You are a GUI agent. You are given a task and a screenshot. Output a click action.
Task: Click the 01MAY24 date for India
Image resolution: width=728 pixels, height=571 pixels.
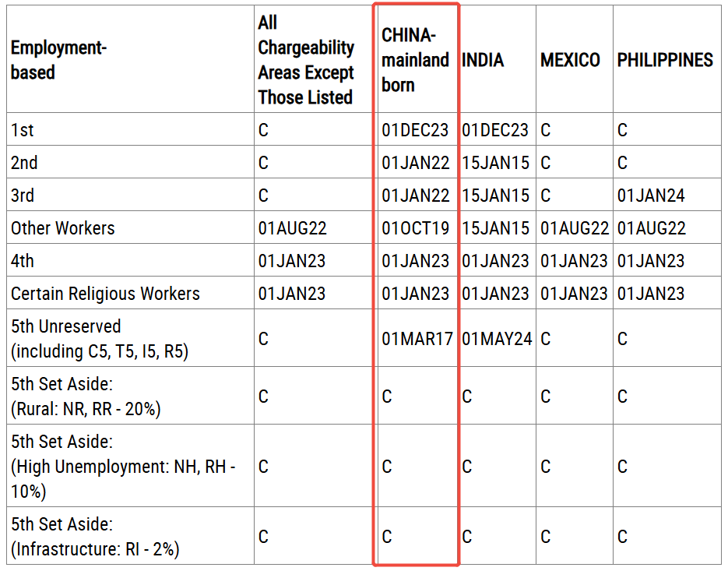pyautogui.click(x=495, y=339)
